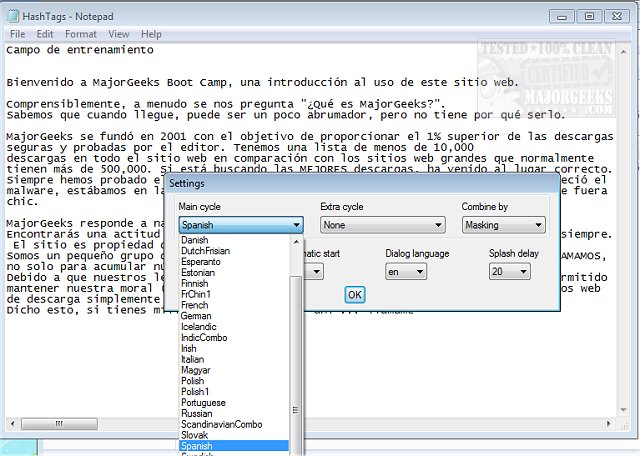Viewport: 640px width, 456px height.
Task: Click the Notepad icon in title bar
Action: point(13,16)
